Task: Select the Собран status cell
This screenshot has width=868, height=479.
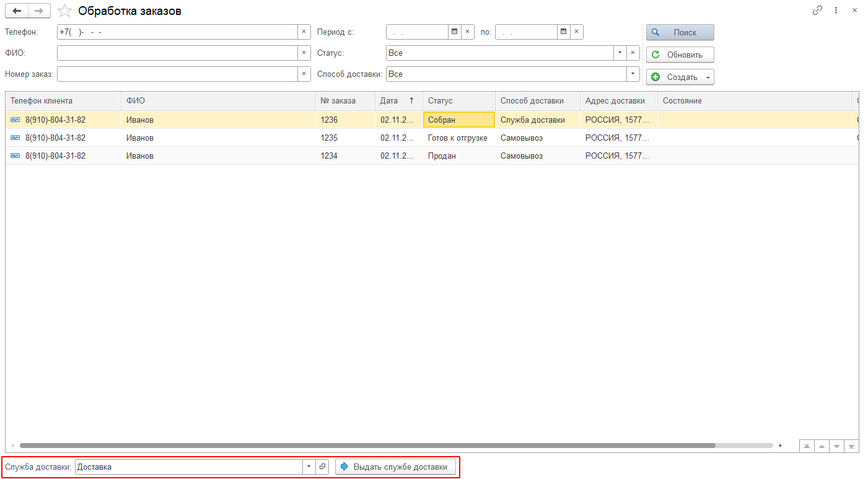Action: click(459, 120)
